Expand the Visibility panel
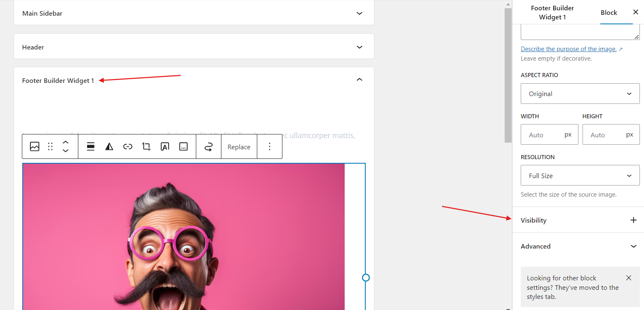The width and height of the screenshot is (644, 310). click(x=633, y=220)
